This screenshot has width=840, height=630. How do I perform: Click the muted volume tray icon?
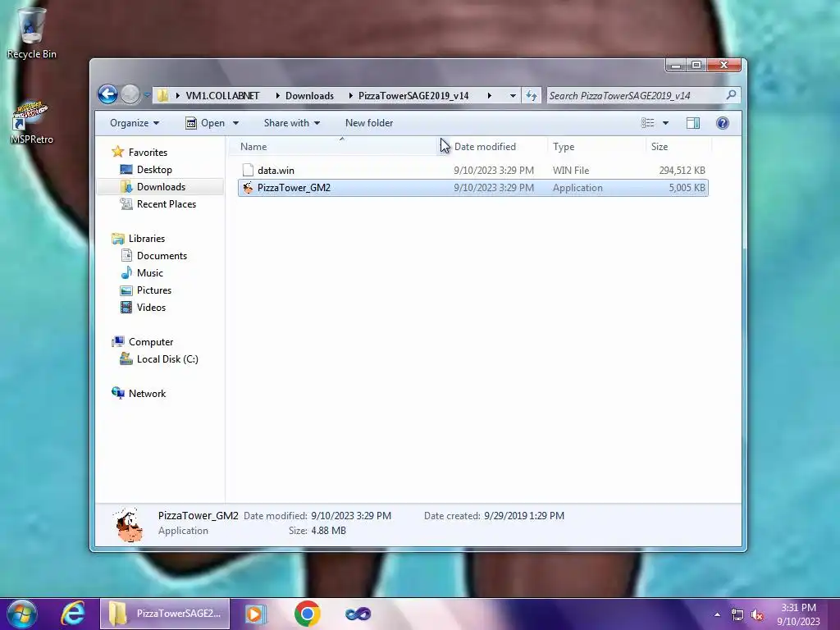tap(757, 614)
